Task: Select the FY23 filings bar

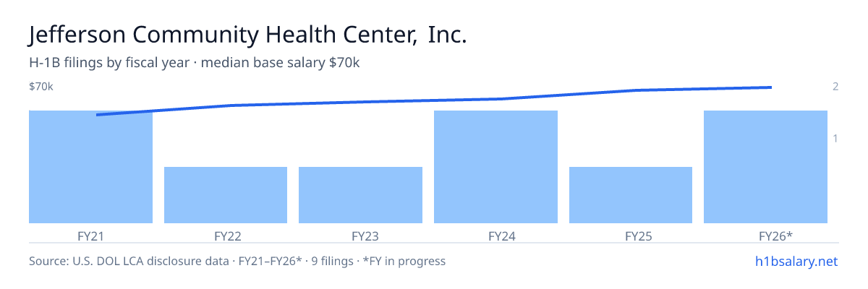Action: [361, 195]
